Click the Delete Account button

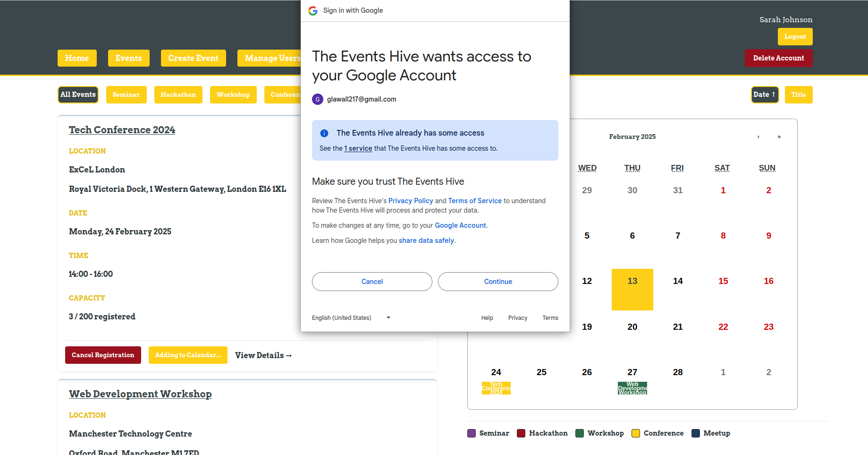779,58
